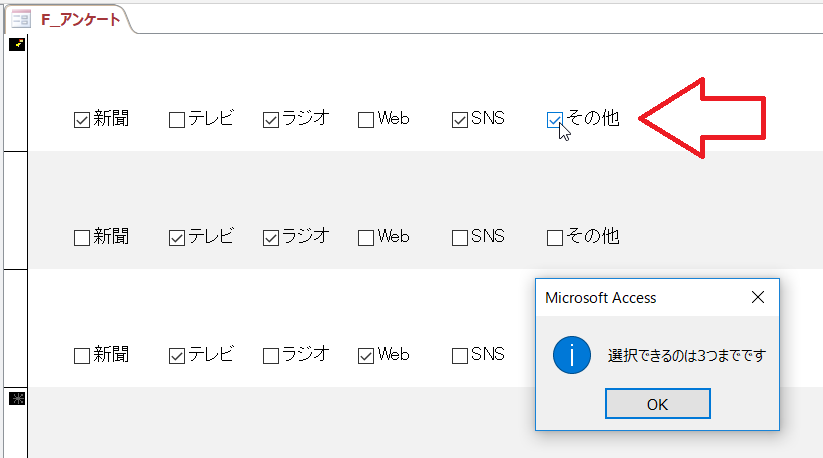
Task: Uncheck Web in the third record
Action: pyautogui.click(x=366, y=355)
